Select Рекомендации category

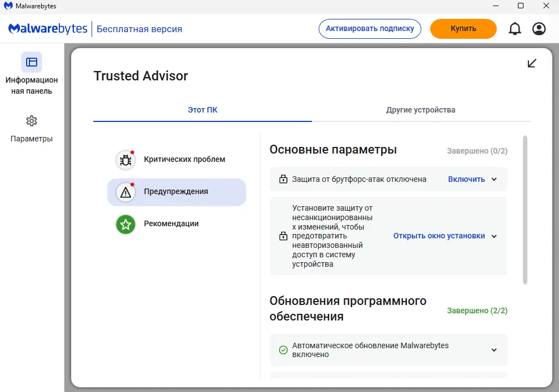click(x=177, y=224)
